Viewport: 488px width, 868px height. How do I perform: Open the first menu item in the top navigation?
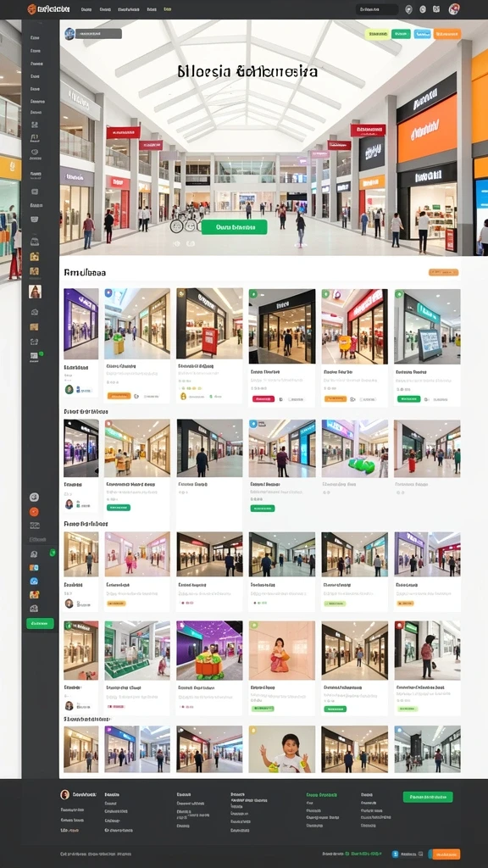[x=86, y=9]
